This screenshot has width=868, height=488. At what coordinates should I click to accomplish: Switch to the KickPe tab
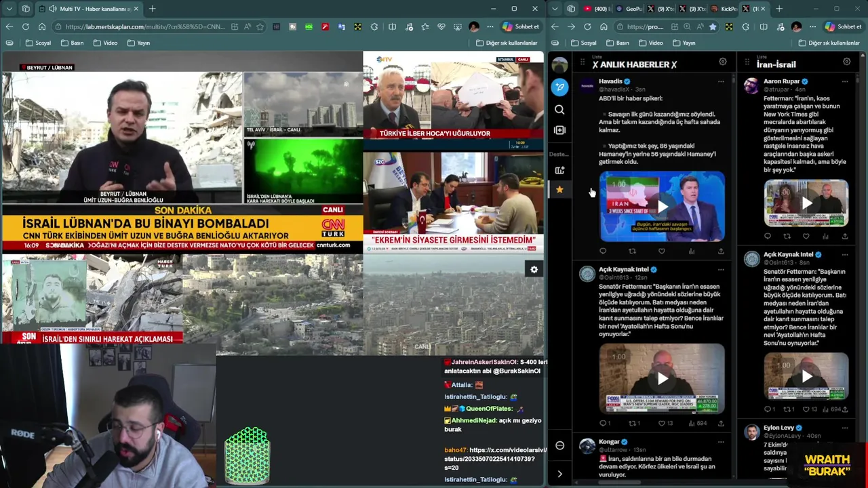[x=724, y=9]
